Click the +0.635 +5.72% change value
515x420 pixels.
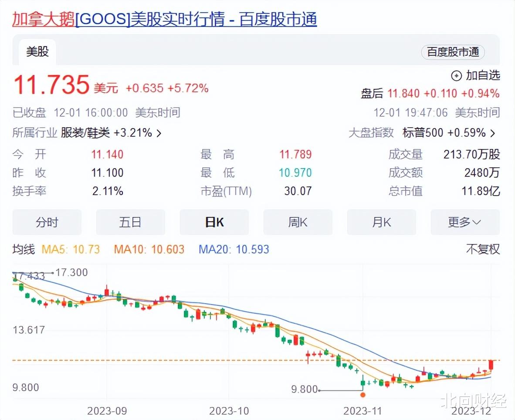(x=167, y=88)
